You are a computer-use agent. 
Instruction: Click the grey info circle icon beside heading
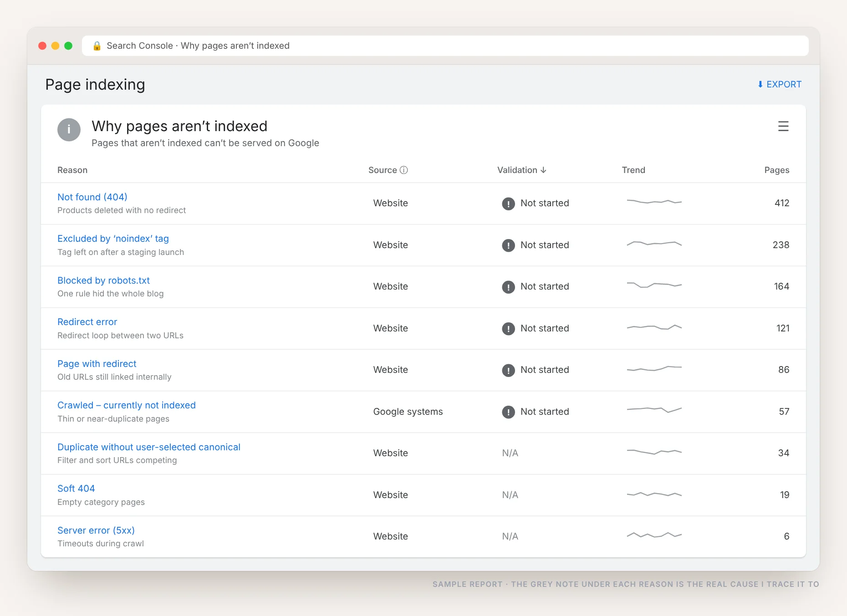69,130
